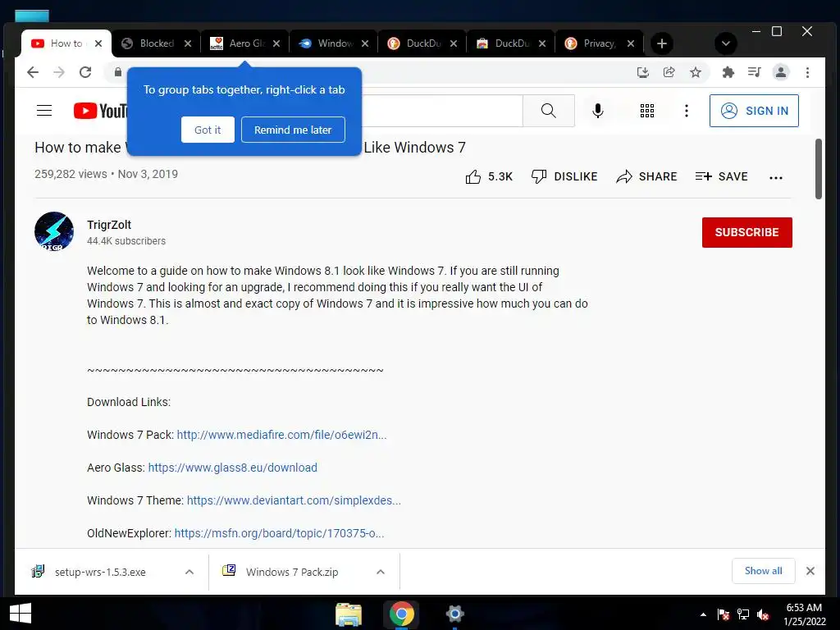
Task: Expand options for Windows 7 Pack.zip download
Action: coord(381,572)
